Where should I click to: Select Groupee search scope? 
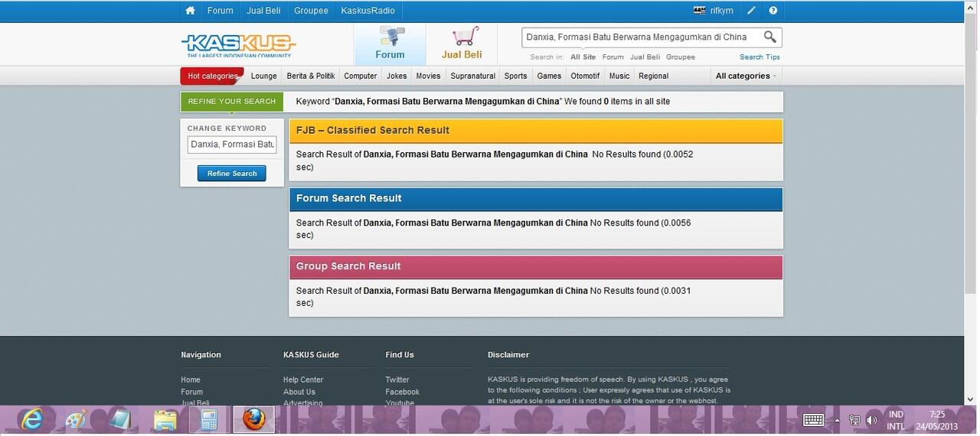tap(681, 57)
